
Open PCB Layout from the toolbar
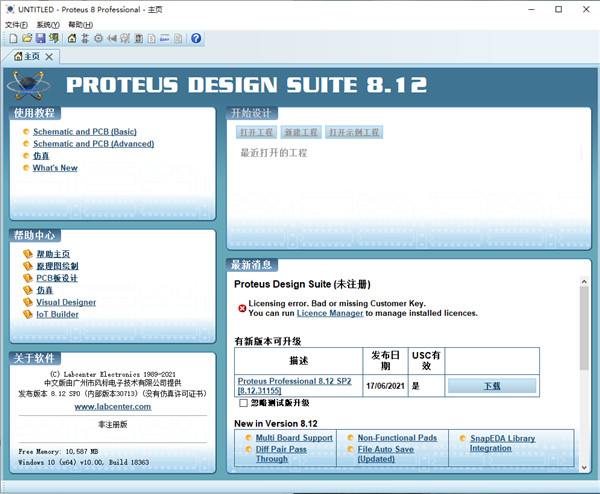point(98,38)
